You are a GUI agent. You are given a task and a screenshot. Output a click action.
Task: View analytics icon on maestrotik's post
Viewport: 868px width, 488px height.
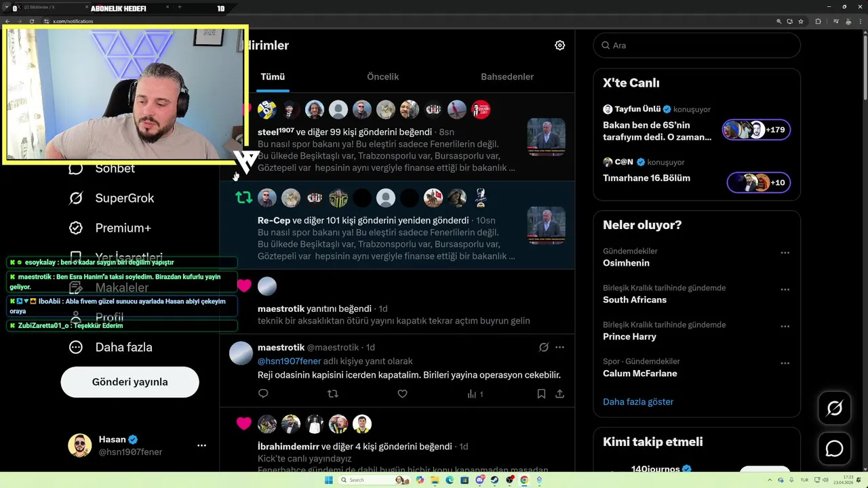pyautogui.click(x=475, y=394)
